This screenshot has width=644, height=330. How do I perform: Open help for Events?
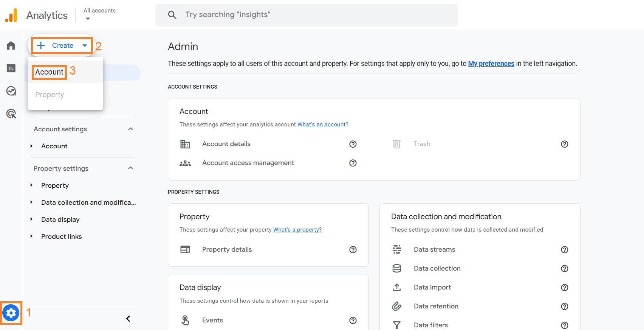tap(353, 321)
